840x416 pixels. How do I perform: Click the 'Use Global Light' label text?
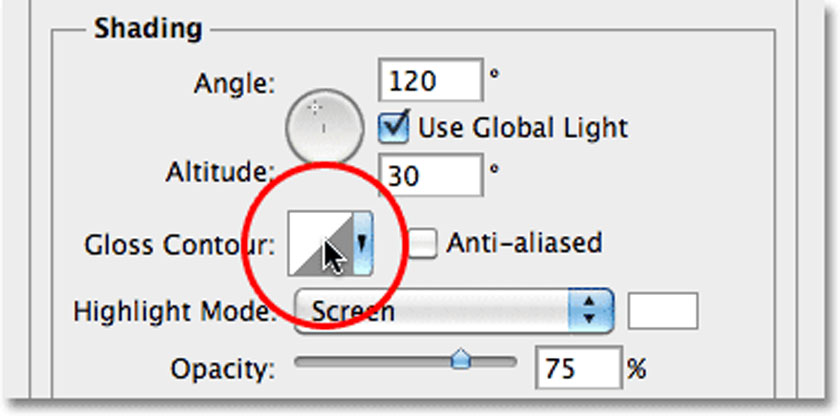tap(523, 128)
